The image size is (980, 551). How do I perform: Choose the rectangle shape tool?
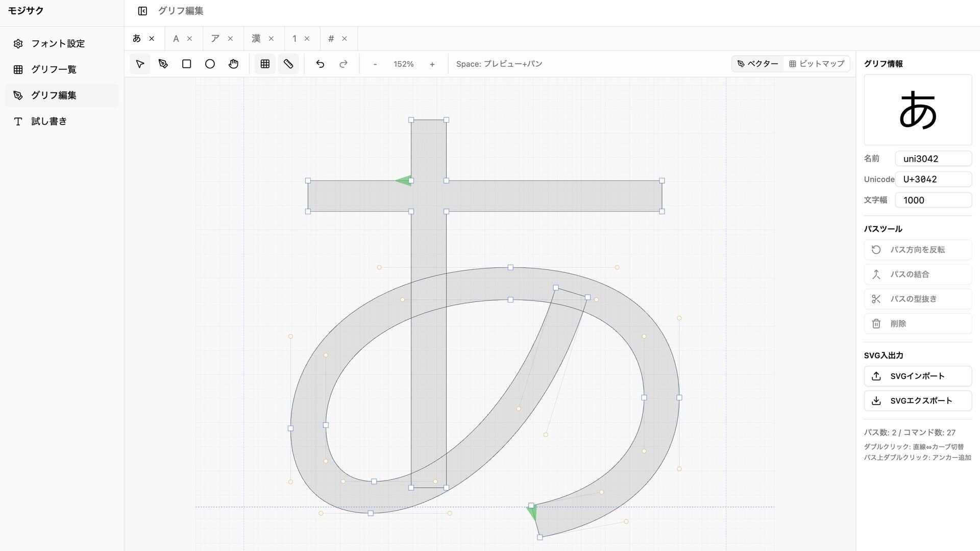click(187, 64)
